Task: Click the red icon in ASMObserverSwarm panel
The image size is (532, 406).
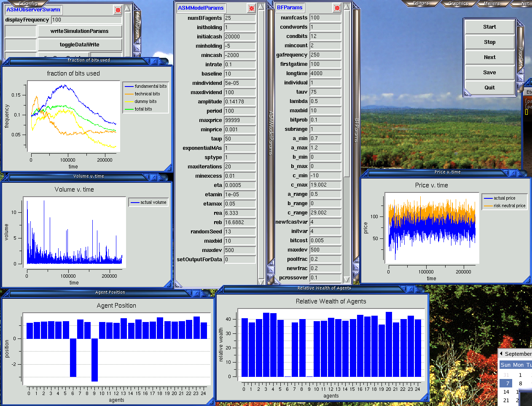Action: tap(118, 10)
